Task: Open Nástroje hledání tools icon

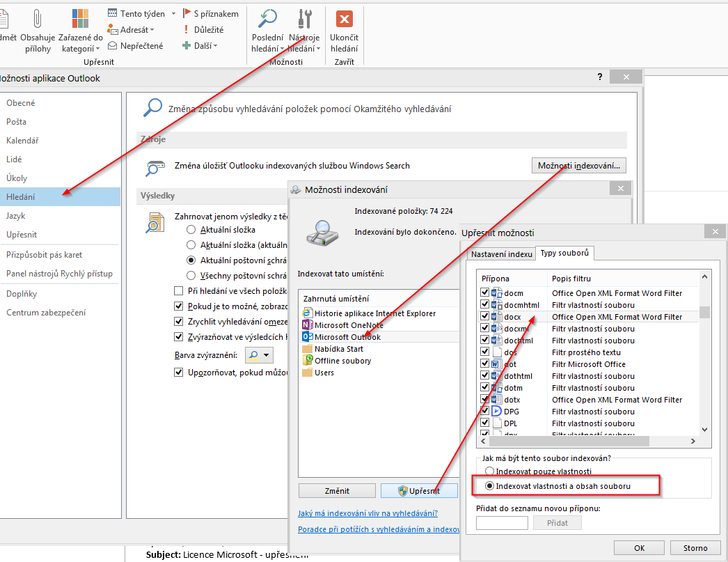Action: coord(305,19)
